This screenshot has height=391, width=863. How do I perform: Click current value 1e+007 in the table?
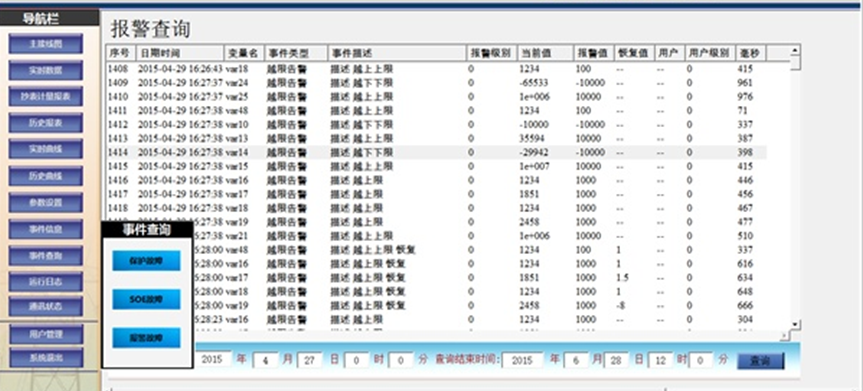533,166
